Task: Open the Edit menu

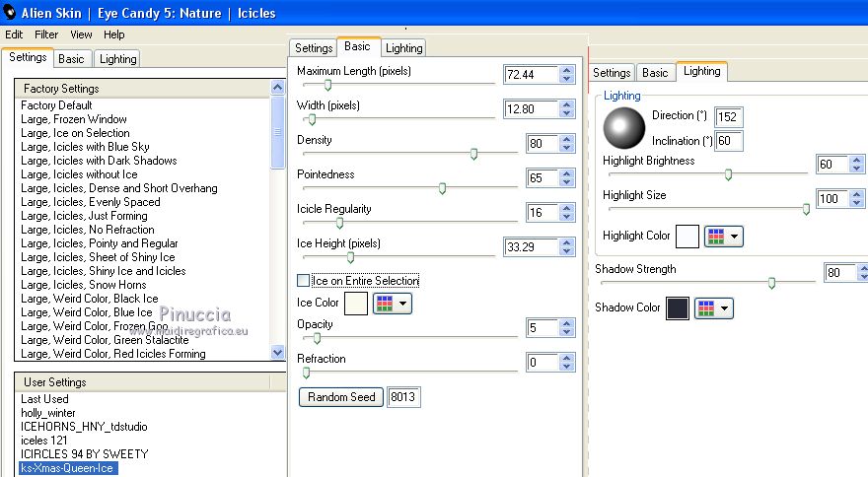Action: point(14,34)
